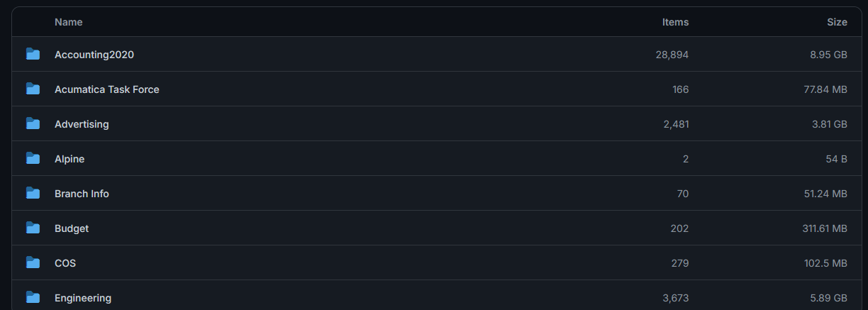Open the Budget folder name
This screenshot has height=310, width=868.
[x=72, y=228]
